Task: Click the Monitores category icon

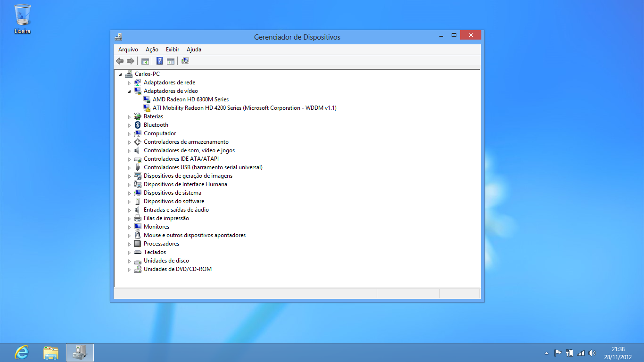Action: 138,227
